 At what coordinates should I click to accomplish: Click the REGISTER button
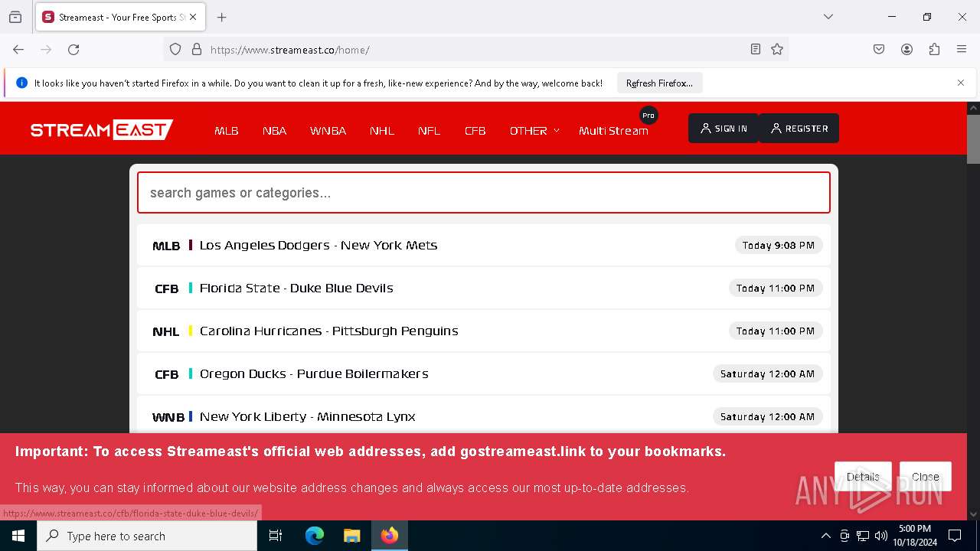click(799, 129)
